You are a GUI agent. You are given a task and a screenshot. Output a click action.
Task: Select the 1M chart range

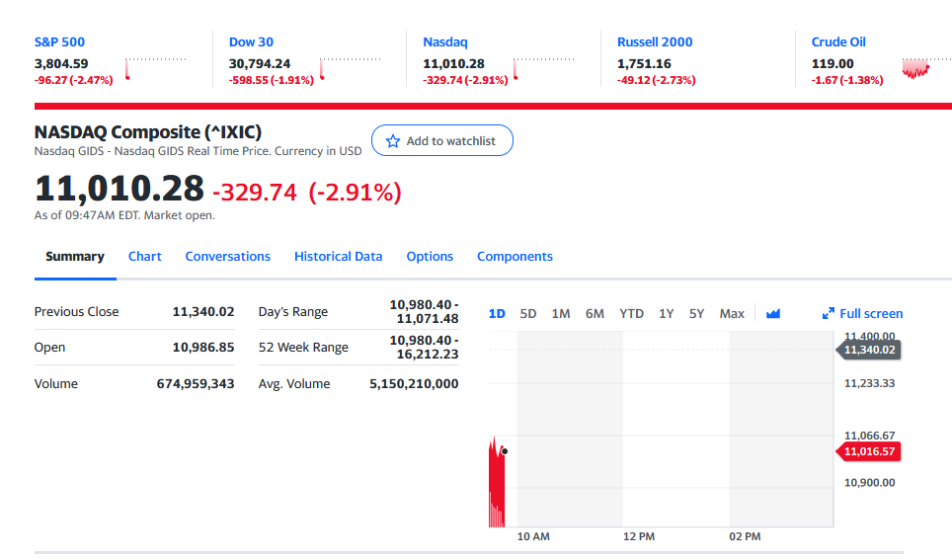pos(560,313)
